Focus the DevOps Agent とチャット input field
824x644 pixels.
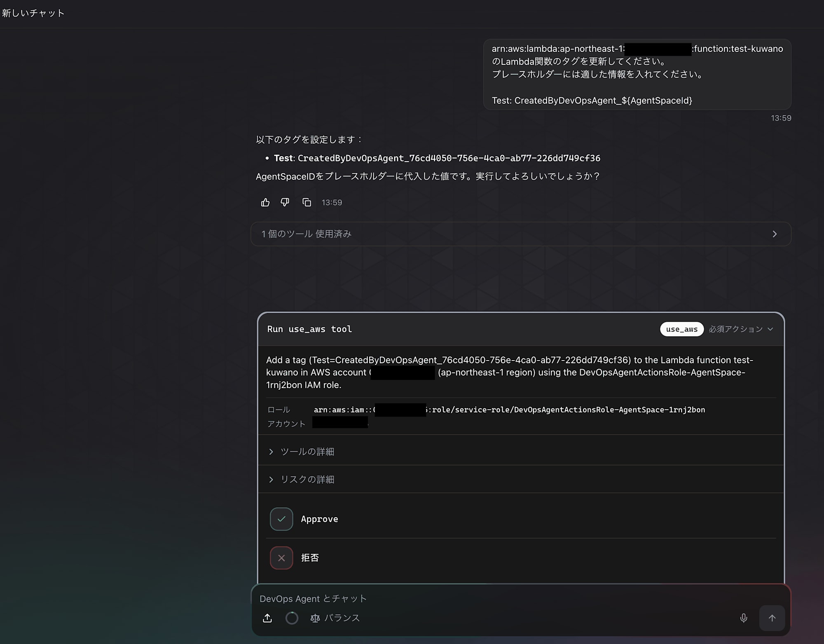(x=521, y=599)
